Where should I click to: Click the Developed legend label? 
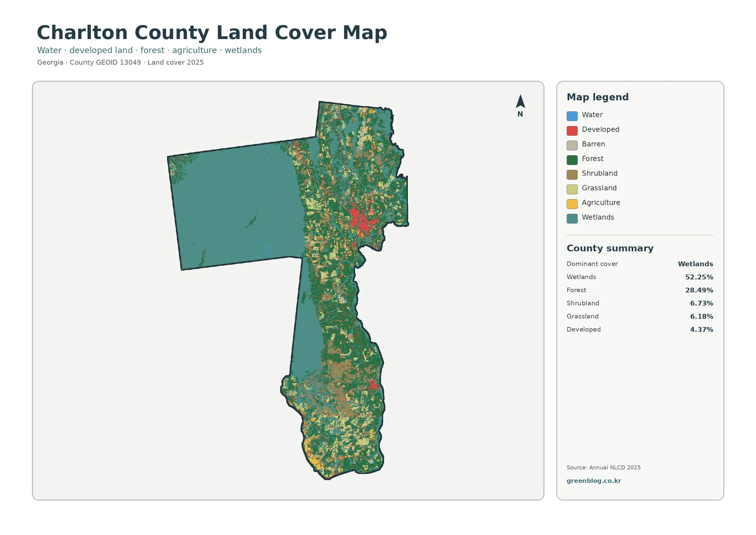click(600, 129)
